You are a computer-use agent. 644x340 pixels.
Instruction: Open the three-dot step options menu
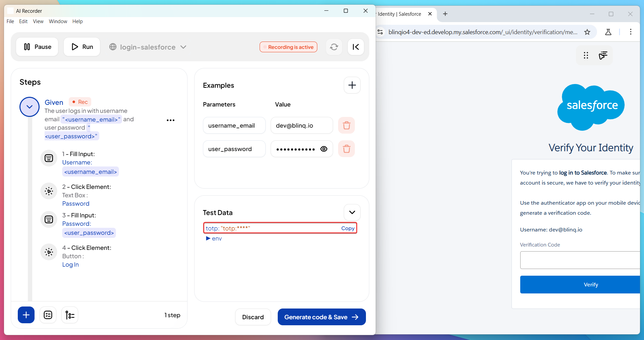pos(170,120)
